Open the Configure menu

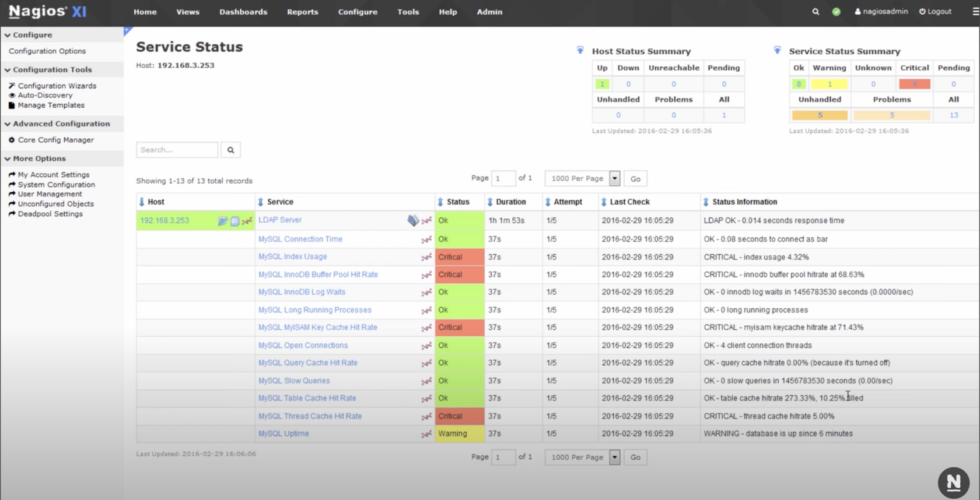(358, 12)
